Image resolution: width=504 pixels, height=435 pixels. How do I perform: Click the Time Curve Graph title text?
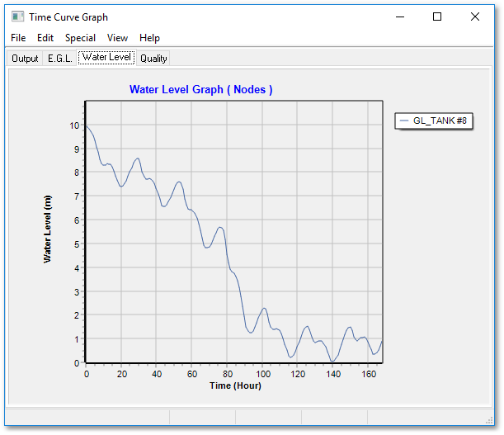click(68, 17)
